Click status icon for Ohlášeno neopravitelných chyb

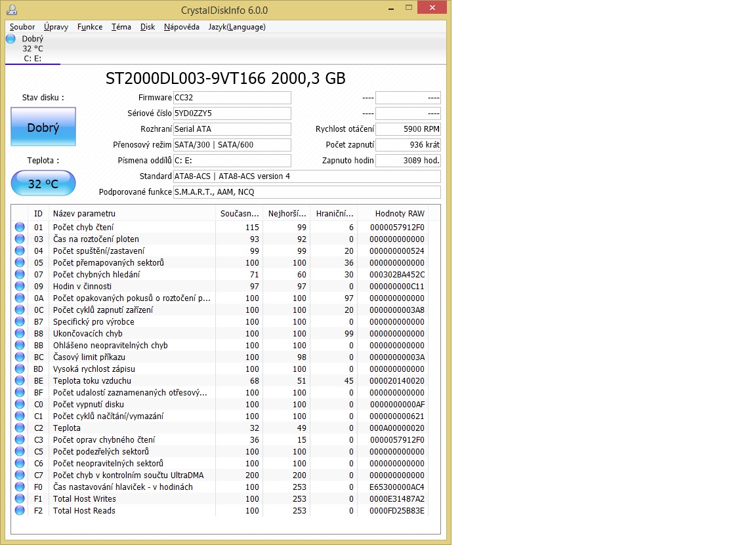pos(20,345)
